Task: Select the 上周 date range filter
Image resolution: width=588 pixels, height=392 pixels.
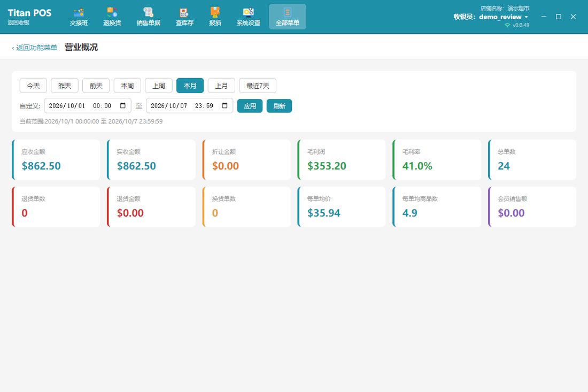Action: [x=159, y=86]
